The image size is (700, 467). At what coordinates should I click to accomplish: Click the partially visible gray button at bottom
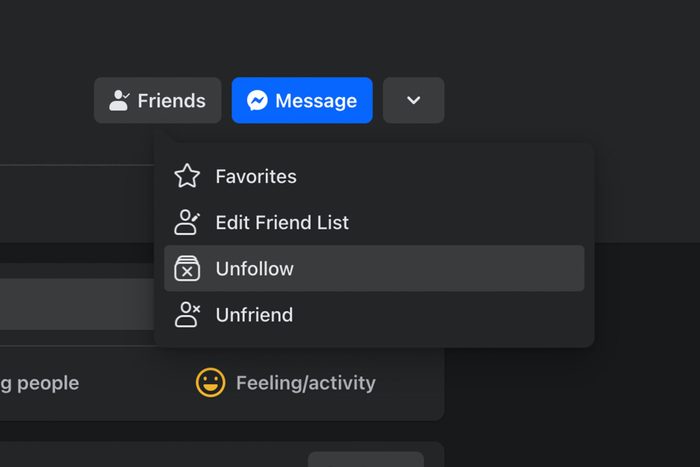pos(365,460)
